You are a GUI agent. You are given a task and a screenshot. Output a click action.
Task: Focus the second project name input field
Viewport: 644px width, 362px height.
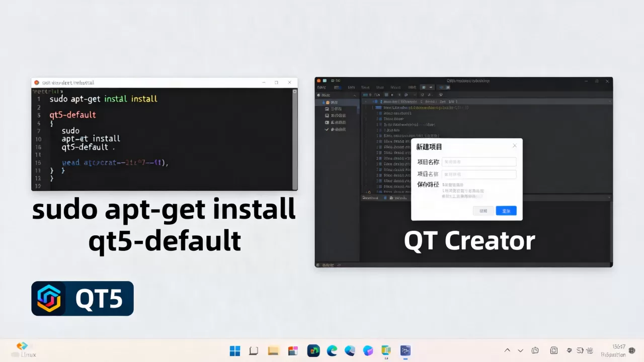(479, 174)
